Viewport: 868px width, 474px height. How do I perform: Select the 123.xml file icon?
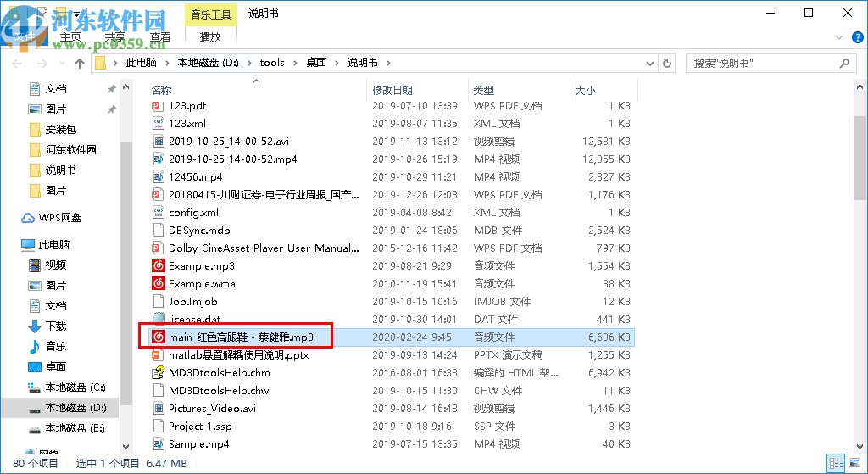click(x=159, y=124)
